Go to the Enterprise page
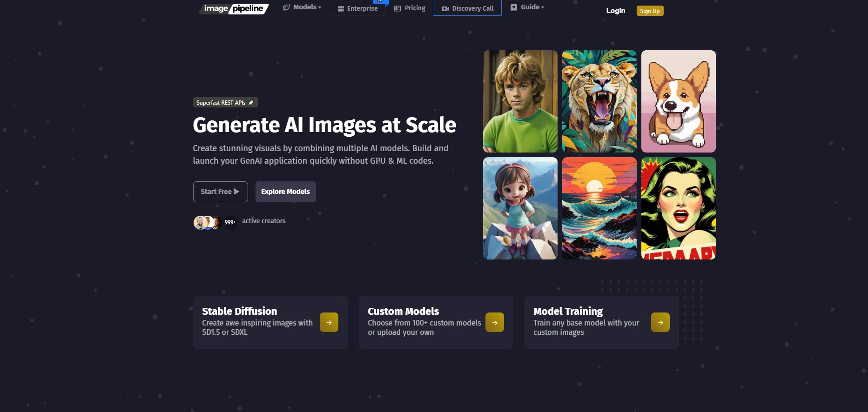 tap(357, 8)
